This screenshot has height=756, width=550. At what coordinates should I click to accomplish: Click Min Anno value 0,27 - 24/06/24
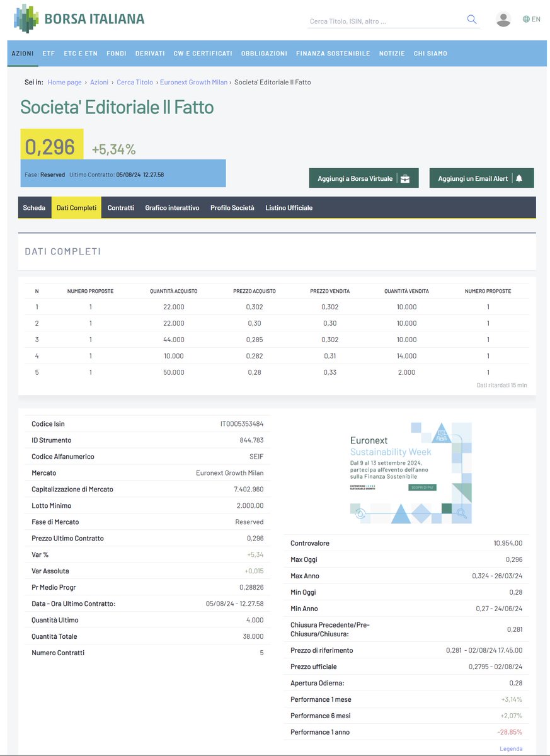[x=499, y=609]
